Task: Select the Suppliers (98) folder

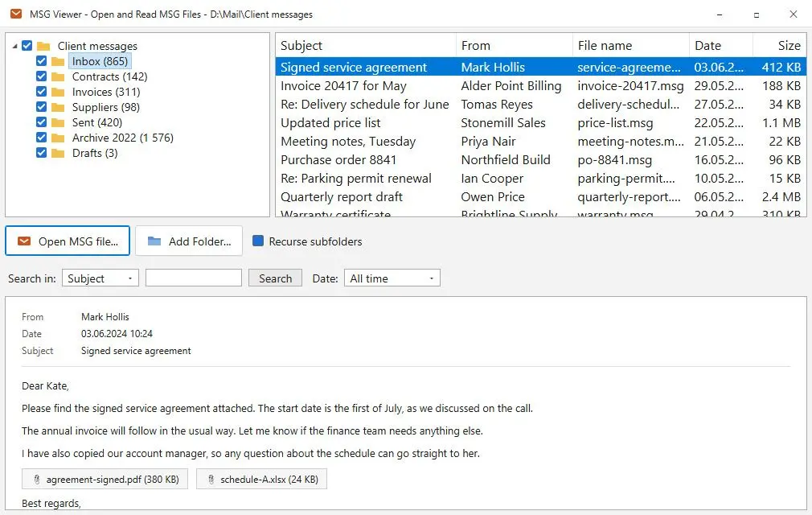Action: (x=106, y=107)
